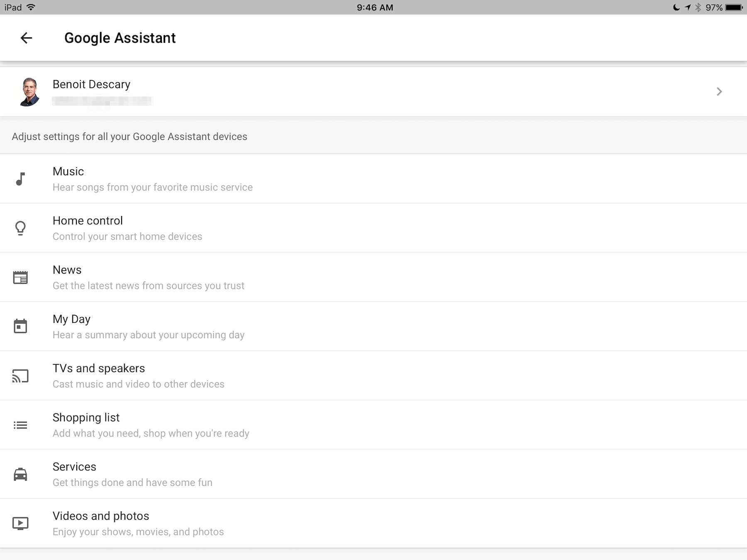The image size is (747, 560).
Task: Tap the News newspaper icon
Action: point(20,278)
